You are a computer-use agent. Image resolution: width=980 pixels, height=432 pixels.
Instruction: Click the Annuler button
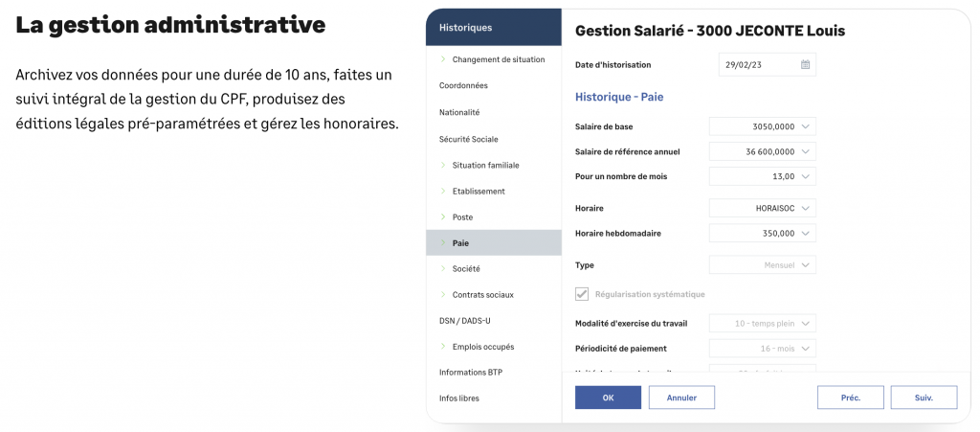point(681,398)
